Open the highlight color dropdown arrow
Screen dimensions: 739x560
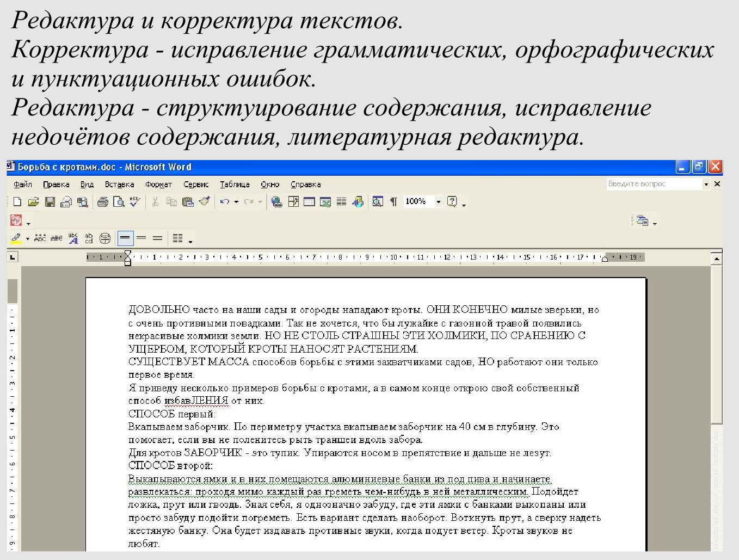(27, 238)
